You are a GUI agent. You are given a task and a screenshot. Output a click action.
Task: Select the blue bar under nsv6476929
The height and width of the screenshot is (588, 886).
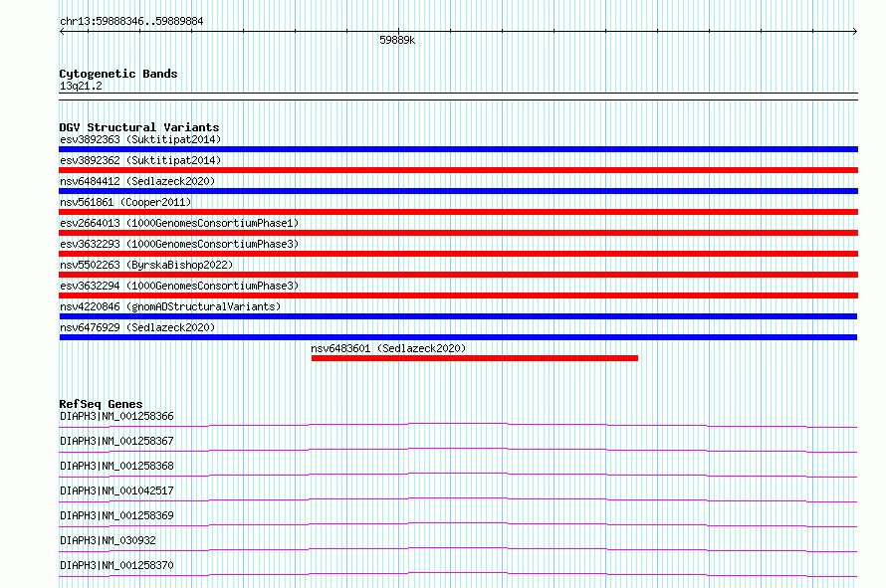click(458, 337)
